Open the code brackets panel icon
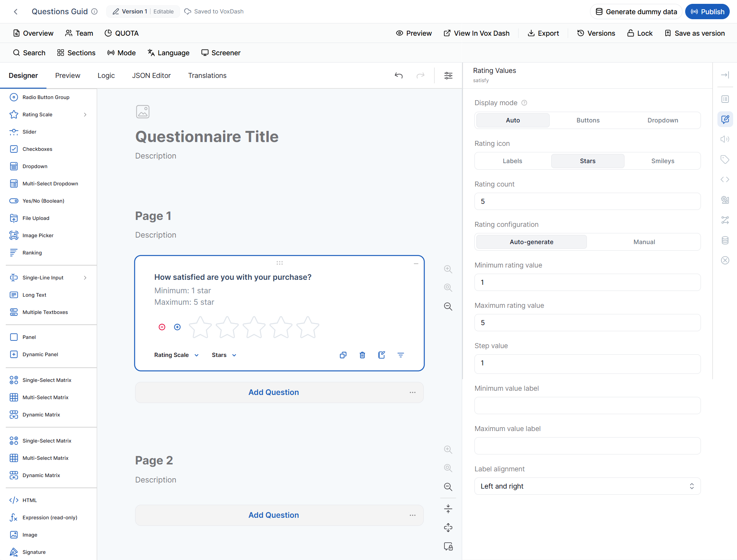The height and width of the screenshot is (560, 737). coord(725,179)
